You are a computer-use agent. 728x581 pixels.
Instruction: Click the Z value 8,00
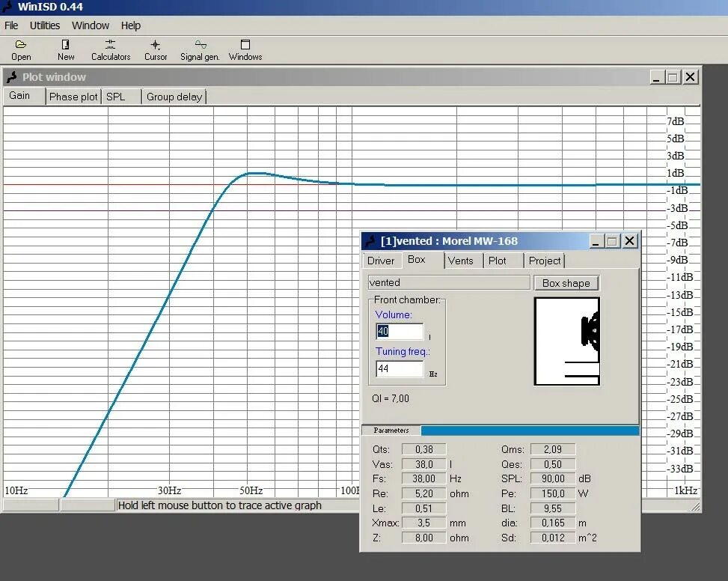[424, 538]
